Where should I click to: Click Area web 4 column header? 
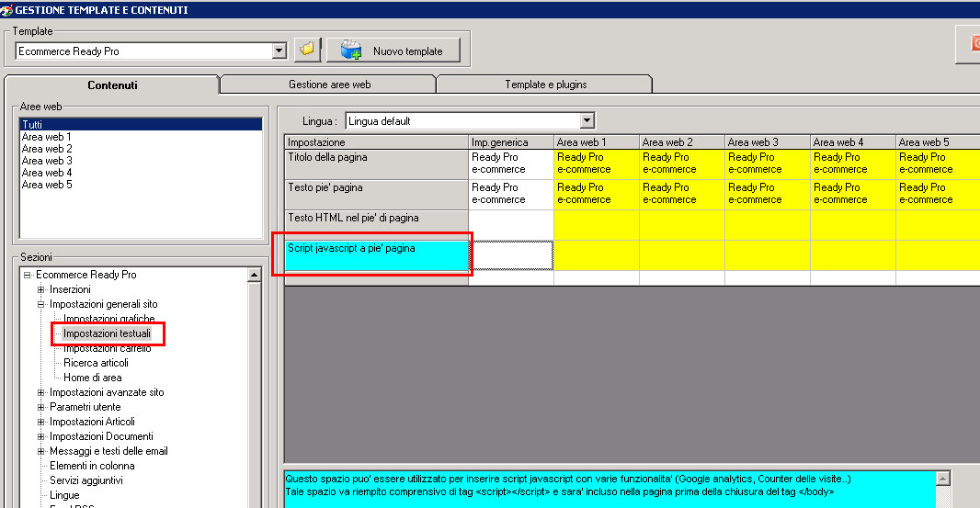click(x=853, y=142)
